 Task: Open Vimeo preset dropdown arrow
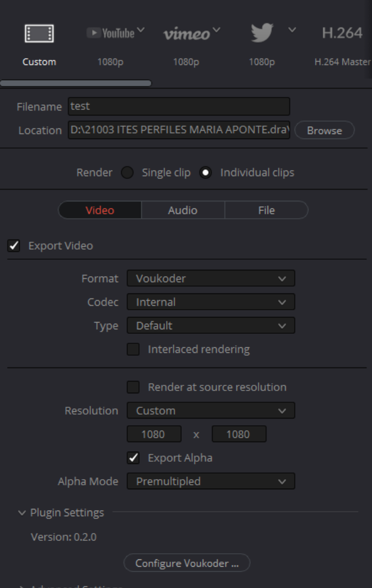point(217,29)
